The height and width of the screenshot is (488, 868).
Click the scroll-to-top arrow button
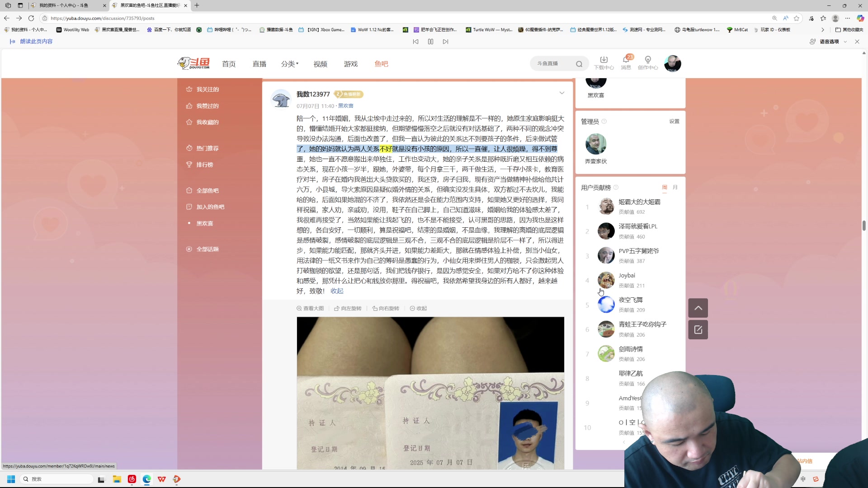(x=698, y=308)
